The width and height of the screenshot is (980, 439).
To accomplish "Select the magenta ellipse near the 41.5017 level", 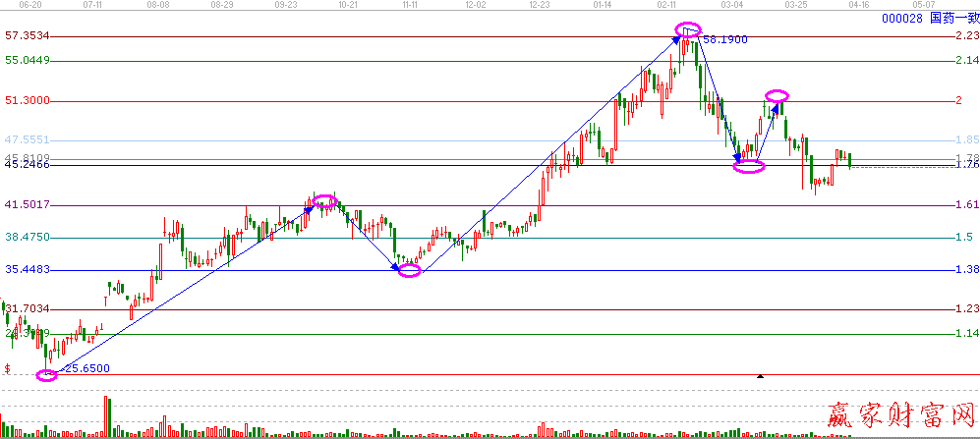I will pos(324,201).
